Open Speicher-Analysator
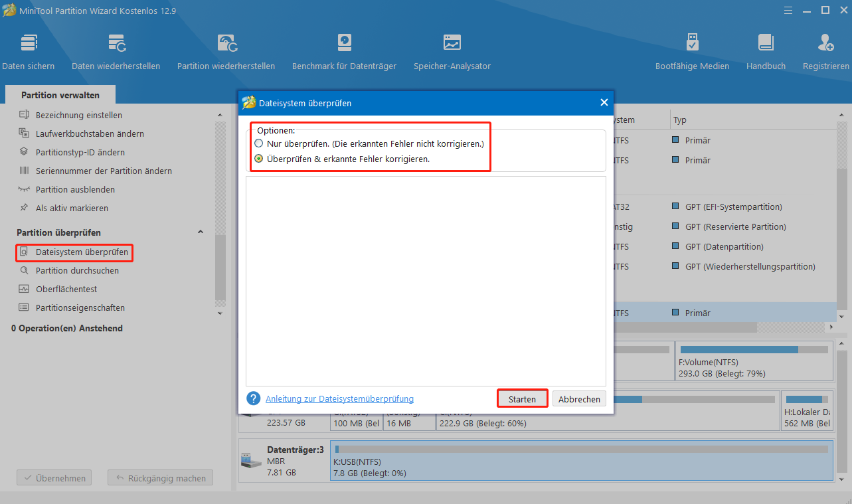The height and width of the screenshot is (504, 852). pyautogui.click(x=452, y=52)
